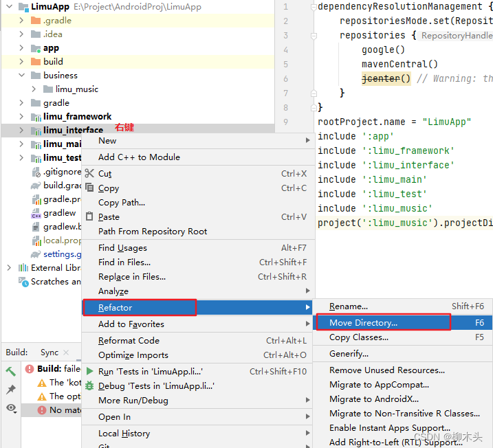The height and width of the screenshot is (448, 493).
Task: Click the error icon beside No mat
Action: click(x=42, y=410)
